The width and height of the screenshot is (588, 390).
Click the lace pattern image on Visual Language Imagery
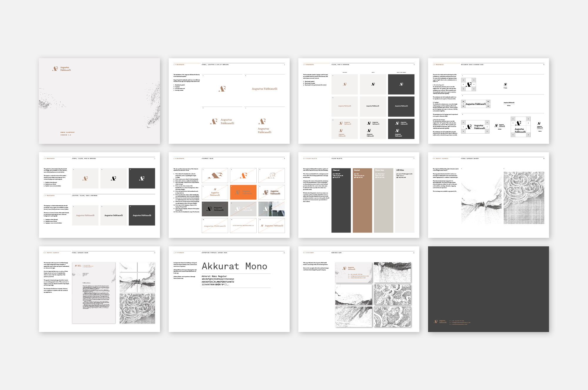point(524,198)
